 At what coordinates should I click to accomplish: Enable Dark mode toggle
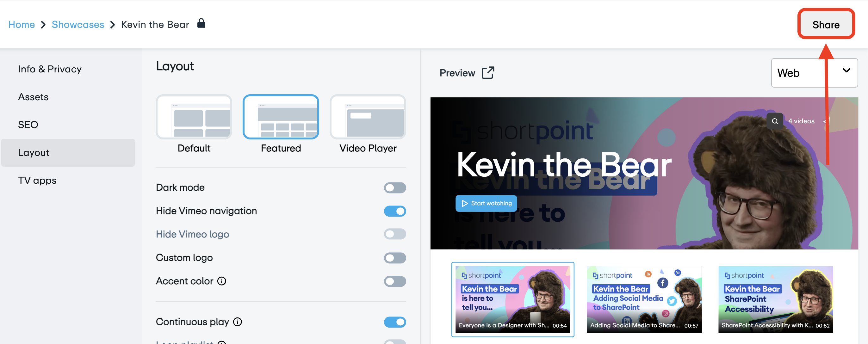click(394, 188)
